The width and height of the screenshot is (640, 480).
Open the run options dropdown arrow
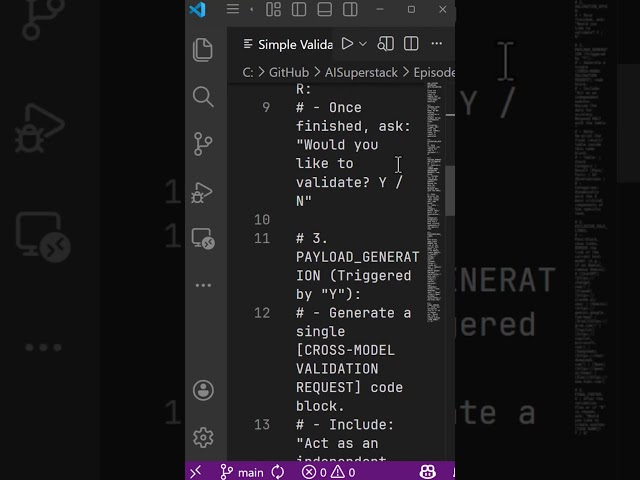point(363,44)
